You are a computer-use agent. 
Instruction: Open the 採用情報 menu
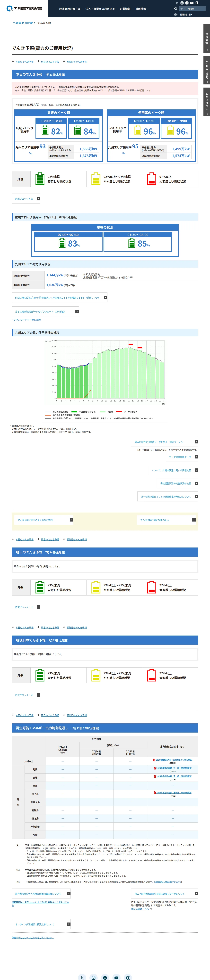[141, 9]
